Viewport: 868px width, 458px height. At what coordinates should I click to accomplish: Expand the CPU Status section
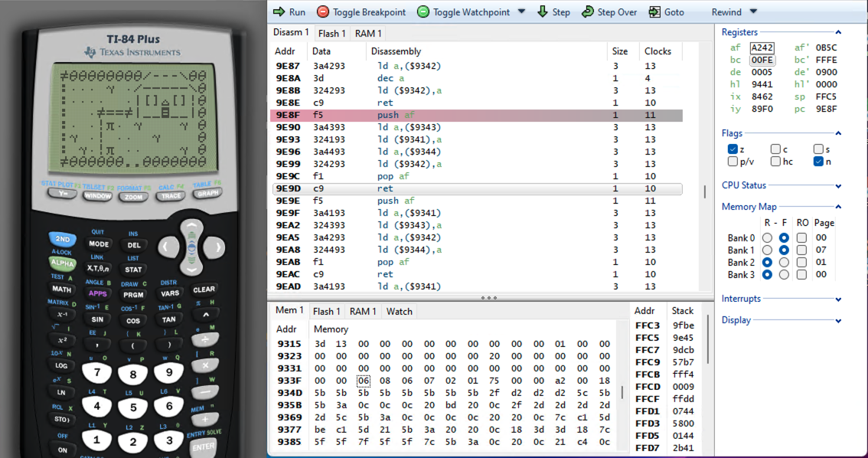(839, 186)
